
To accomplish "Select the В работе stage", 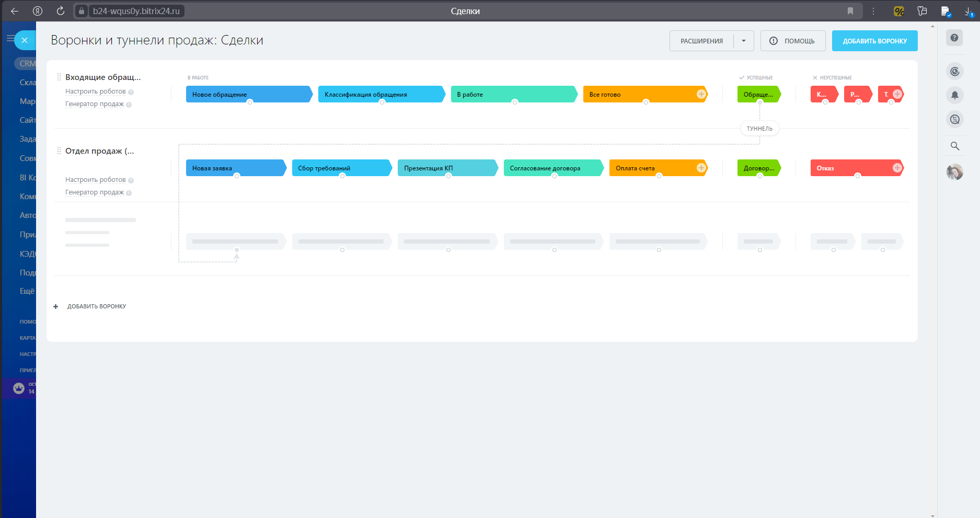I will (x=514, y=94).
